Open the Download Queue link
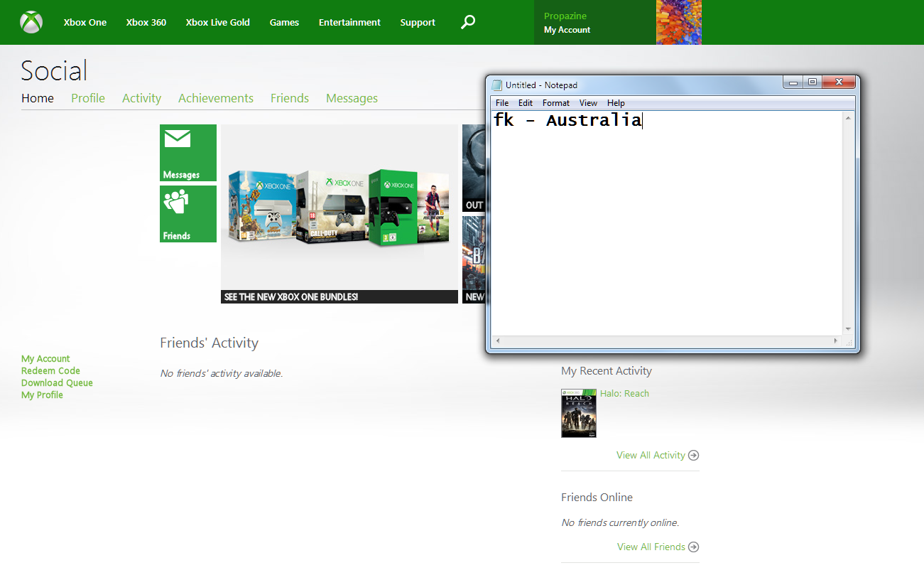This screenshot has width=924, height=585. click(57, 383)
